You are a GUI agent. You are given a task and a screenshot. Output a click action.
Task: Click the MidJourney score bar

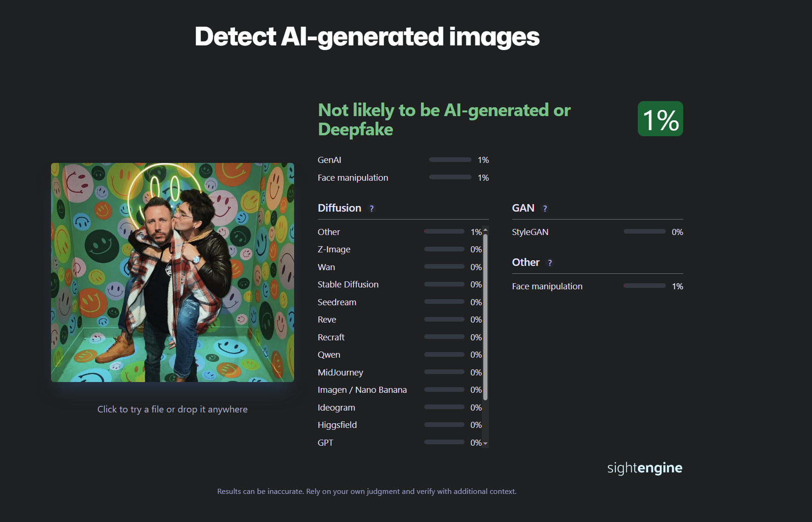click(x=444, y=372)
